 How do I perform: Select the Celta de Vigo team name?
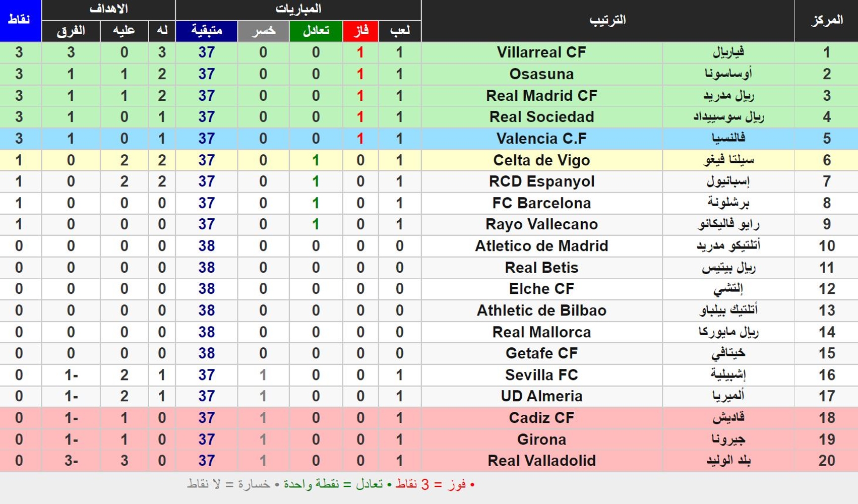(x=541, y=160)
